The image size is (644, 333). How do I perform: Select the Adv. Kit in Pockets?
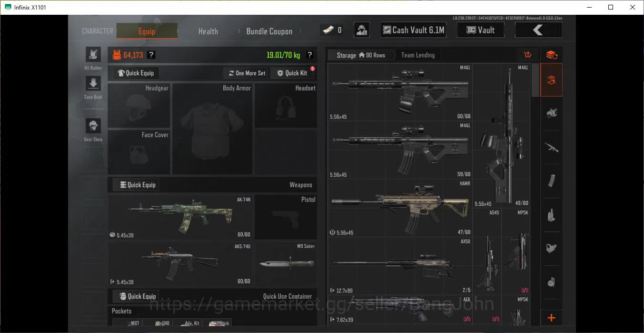tap(187, 323)
